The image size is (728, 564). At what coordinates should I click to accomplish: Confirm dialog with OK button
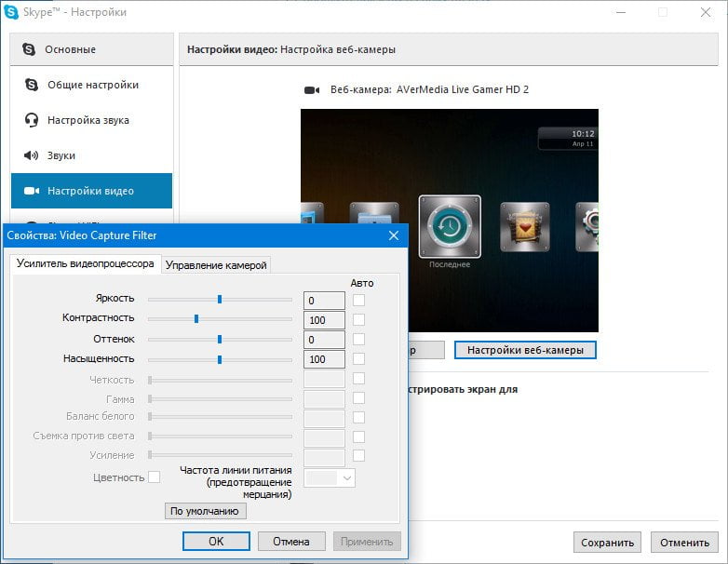point(216,542)
